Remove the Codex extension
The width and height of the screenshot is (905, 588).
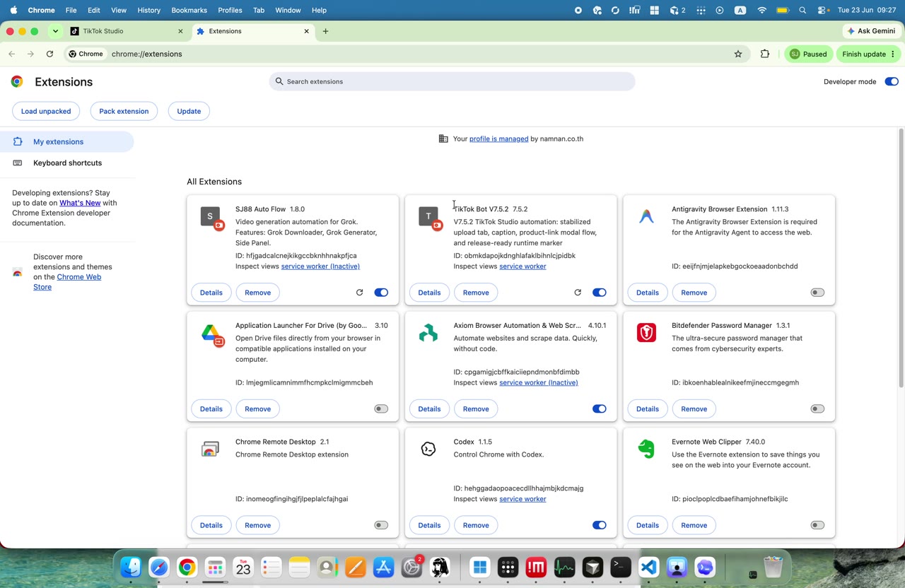point(476,525)
